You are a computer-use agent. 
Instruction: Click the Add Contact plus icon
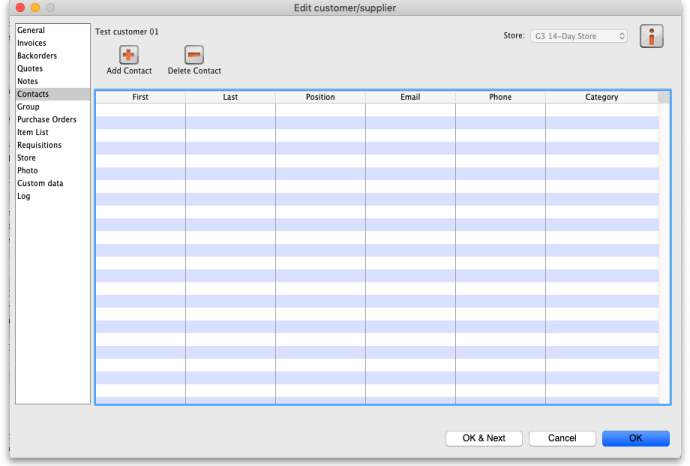click(129, 55)
